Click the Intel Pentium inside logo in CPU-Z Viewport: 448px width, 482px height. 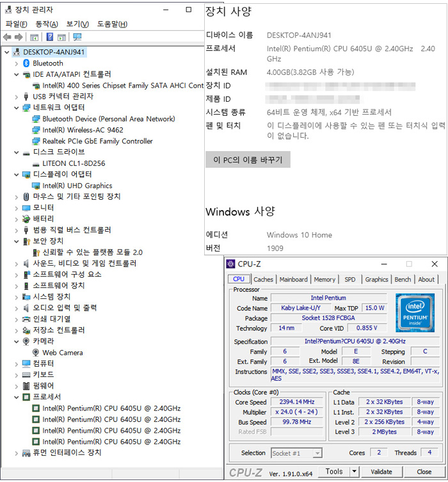pos(415,312)
